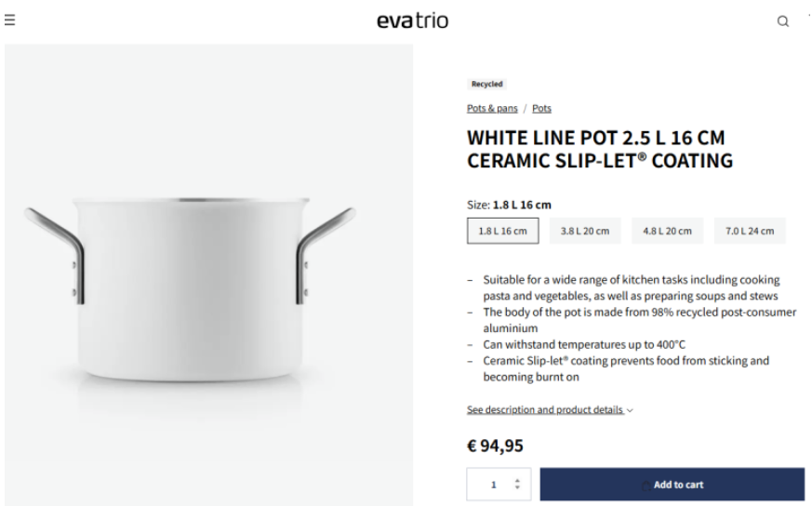812x506 pixels.
Task: Decrease quantity with stepper down arrow
Action: [x=517, y=488]
